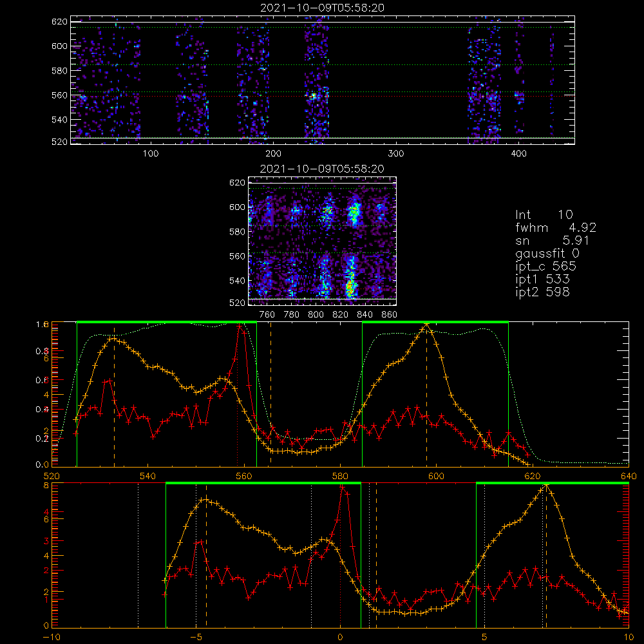Click red y-axis label 3 of bottom plot
Viewport: 644px width, 644px height.
[46, 541]
